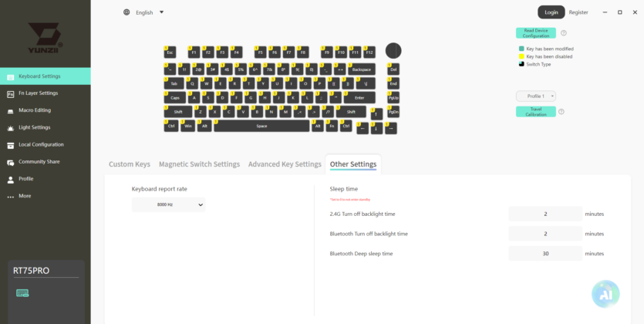Expand the English language dropdown
The image size is (644, 324).
150,12
